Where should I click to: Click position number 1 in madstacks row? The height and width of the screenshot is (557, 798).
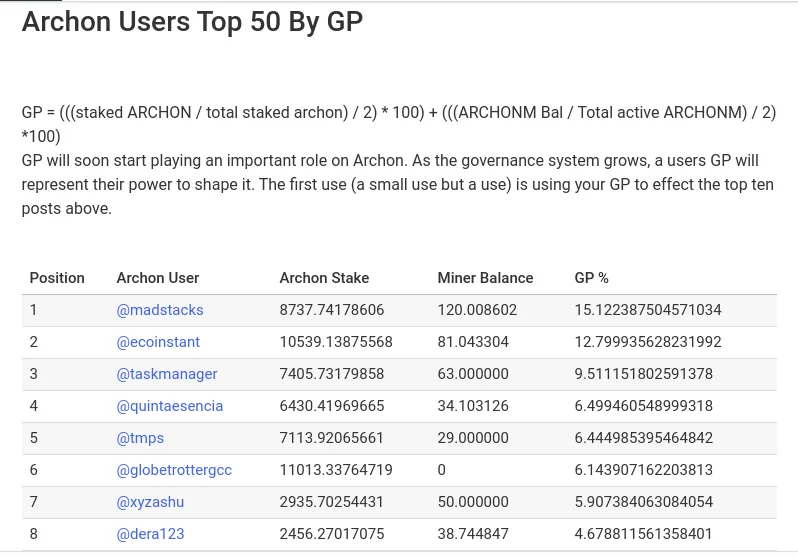pyautogui.click(x=34, y=310)
